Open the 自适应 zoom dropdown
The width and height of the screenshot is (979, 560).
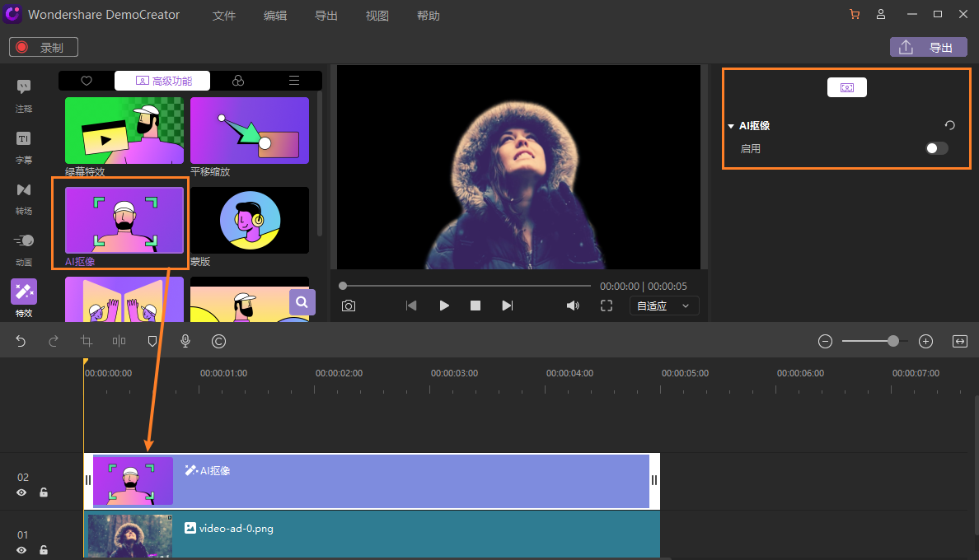(664, 306)
